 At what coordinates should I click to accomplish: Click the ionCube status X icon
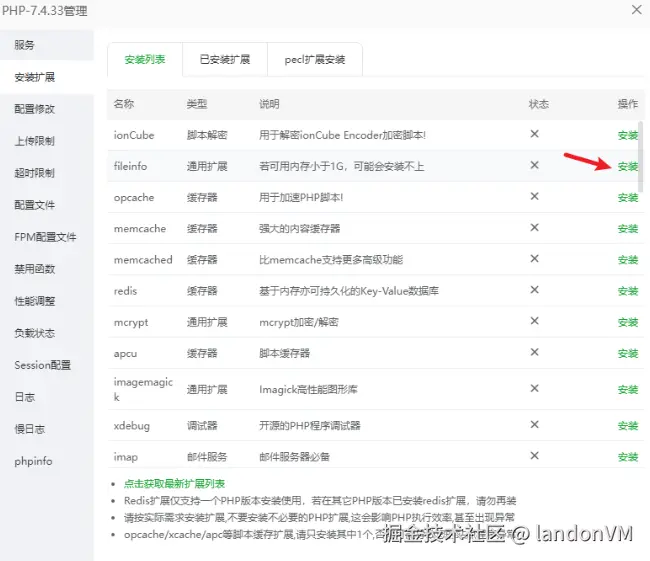535,134
